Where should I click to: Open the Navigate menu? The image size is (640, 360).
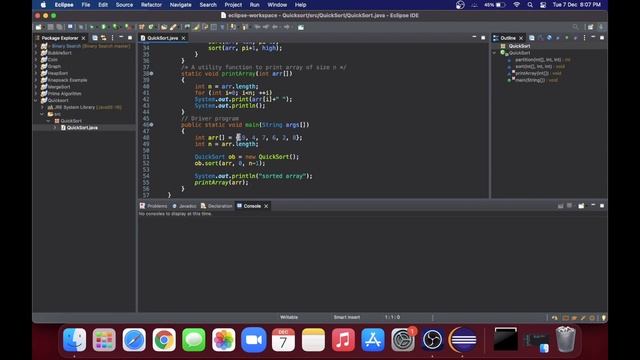180,5
